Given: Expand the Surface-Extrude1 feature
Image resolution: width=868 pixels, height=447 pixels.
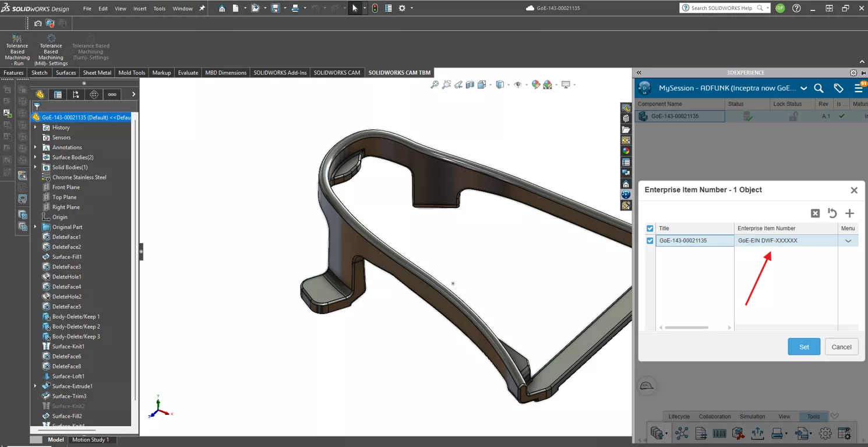Looking at the screenshot, I should 36,386.
